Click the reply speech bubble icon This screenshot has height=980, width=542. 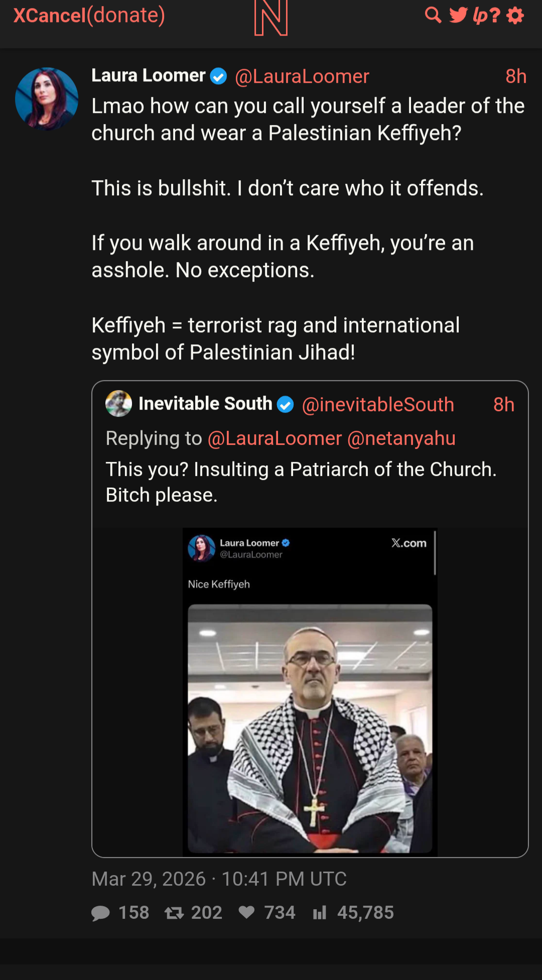[x=100, y=913]
